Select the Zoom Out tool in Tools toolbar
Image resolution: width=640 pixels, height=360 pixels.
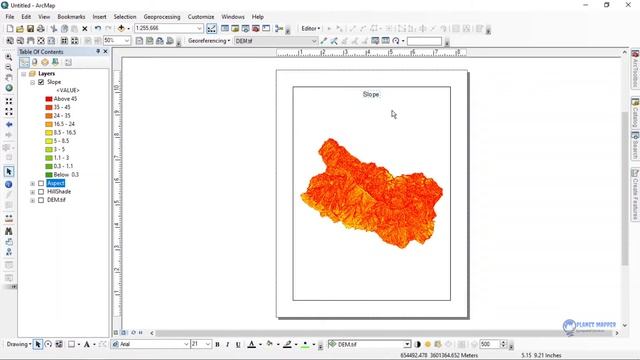point(9,67)
